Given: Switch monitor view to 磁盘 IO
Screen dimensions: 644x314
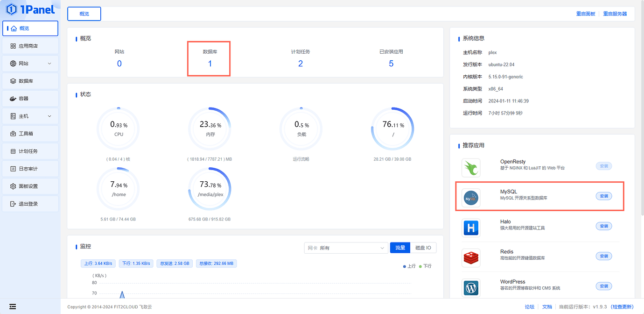Looking at the screenshot, I should [x=423, y=248].
